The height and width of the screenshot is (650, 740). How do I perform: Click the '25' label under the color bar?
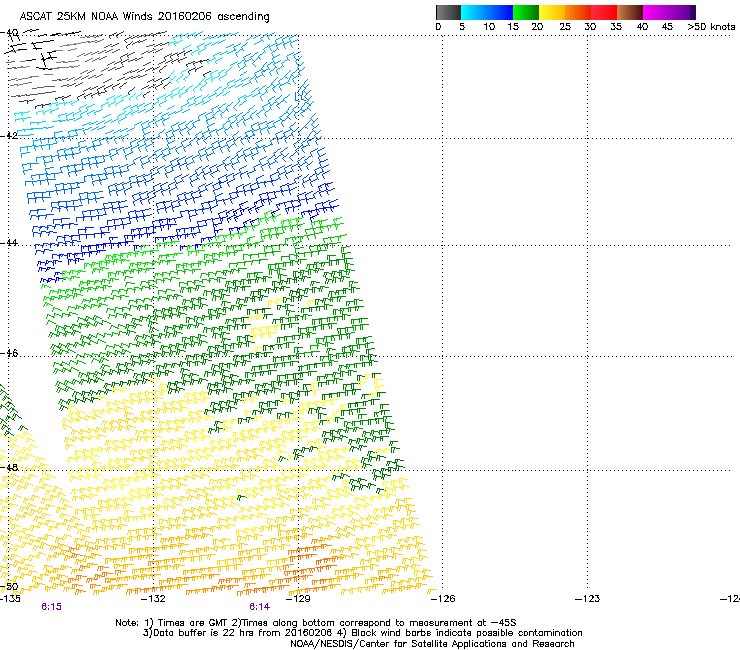point(565,27)
